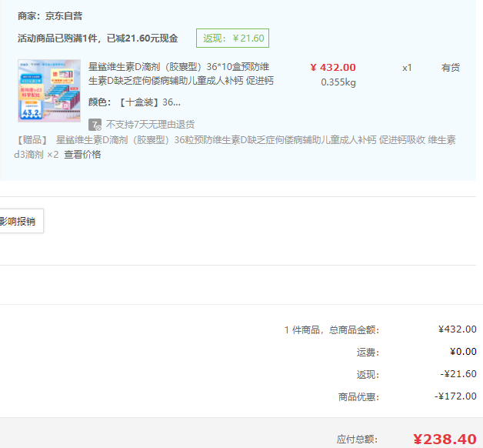
Task: Select 活动商品已购满1件 promotion text
Action: pos(98,38)
